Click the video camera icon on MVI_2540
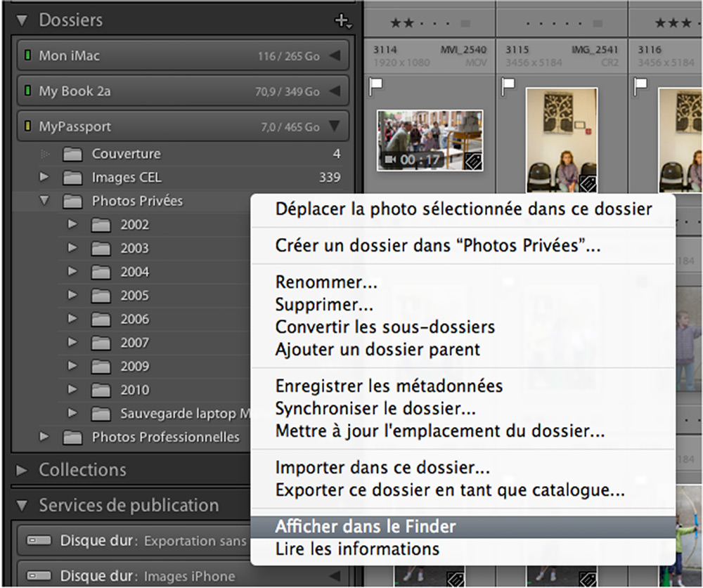The image size is (703, 588). [389, 159]
